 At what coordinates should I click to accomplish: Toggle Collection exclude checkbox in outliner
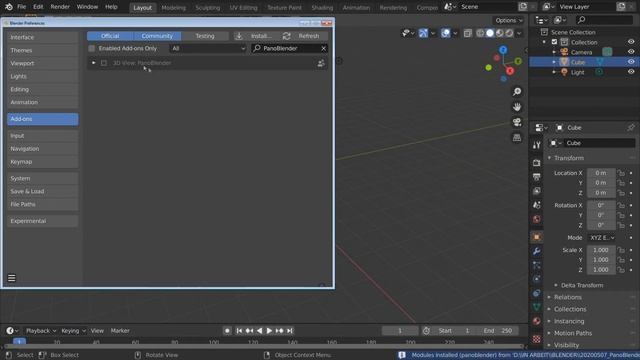[x=554, y=42]
